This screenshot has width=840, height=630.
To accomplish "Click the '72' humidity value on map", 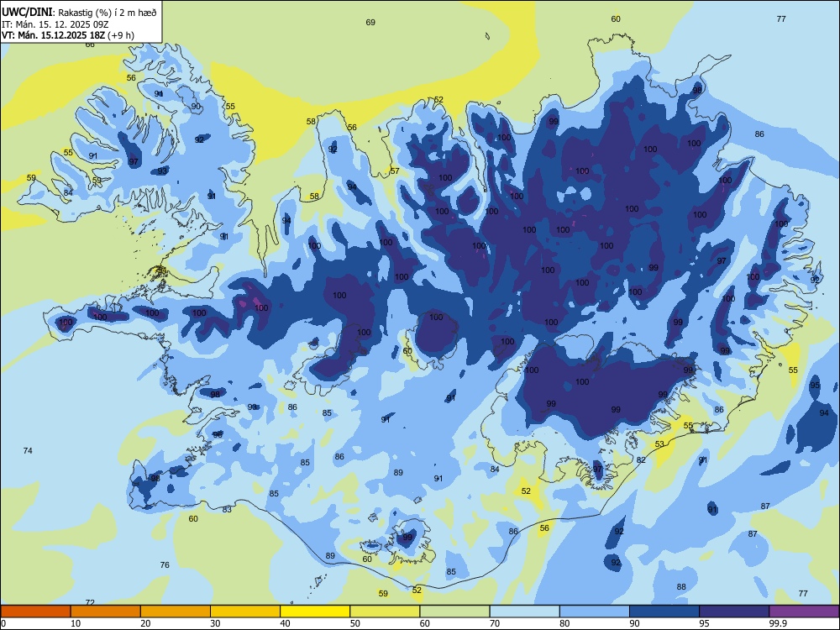I will click(90, 602).
